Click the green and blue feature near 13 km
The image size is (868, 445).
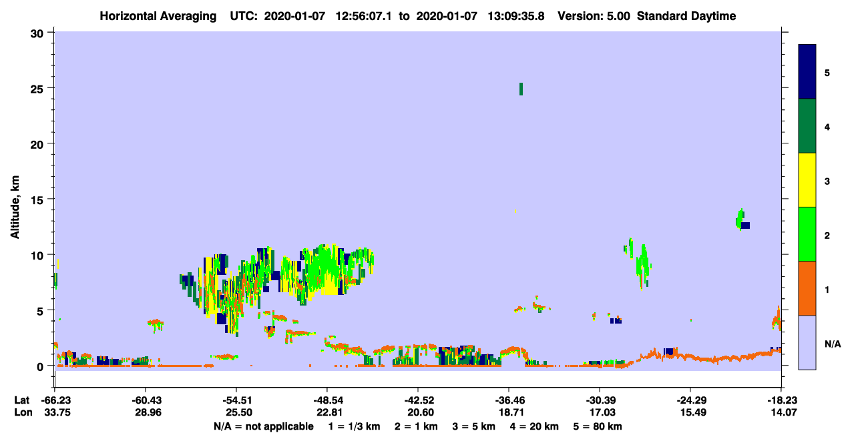pyautogui.click(x=742, y=220)
